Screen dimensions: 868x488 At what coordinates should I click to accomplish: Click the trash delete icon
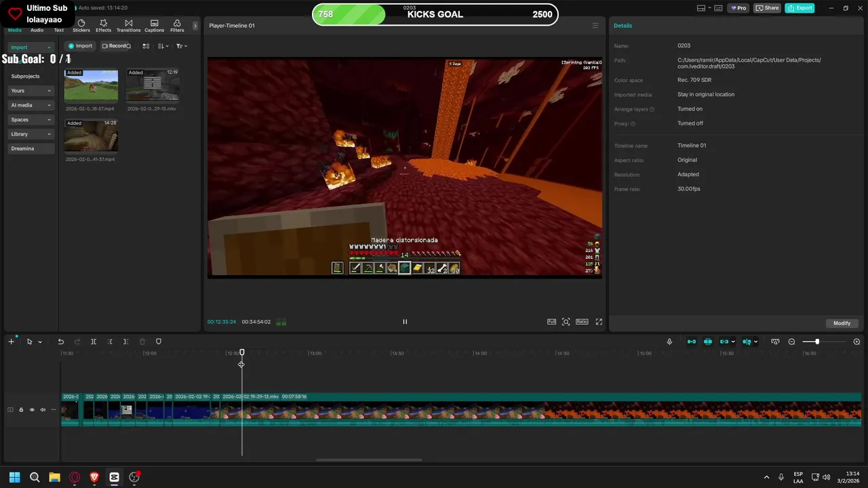point(142,342)
